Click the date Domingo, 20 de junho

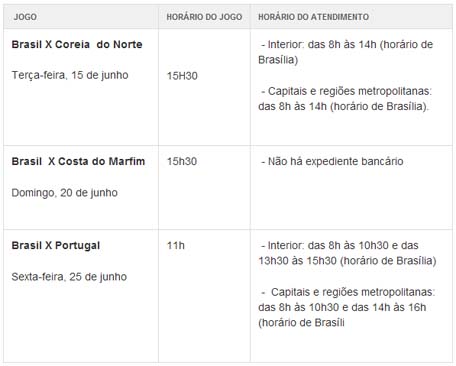pos(65,193)
